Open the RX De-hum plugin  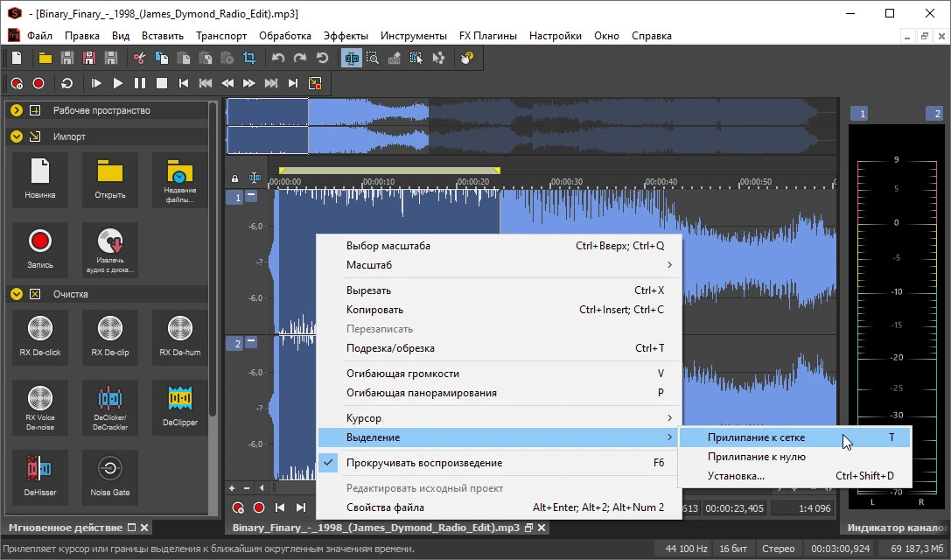point(179,337)
